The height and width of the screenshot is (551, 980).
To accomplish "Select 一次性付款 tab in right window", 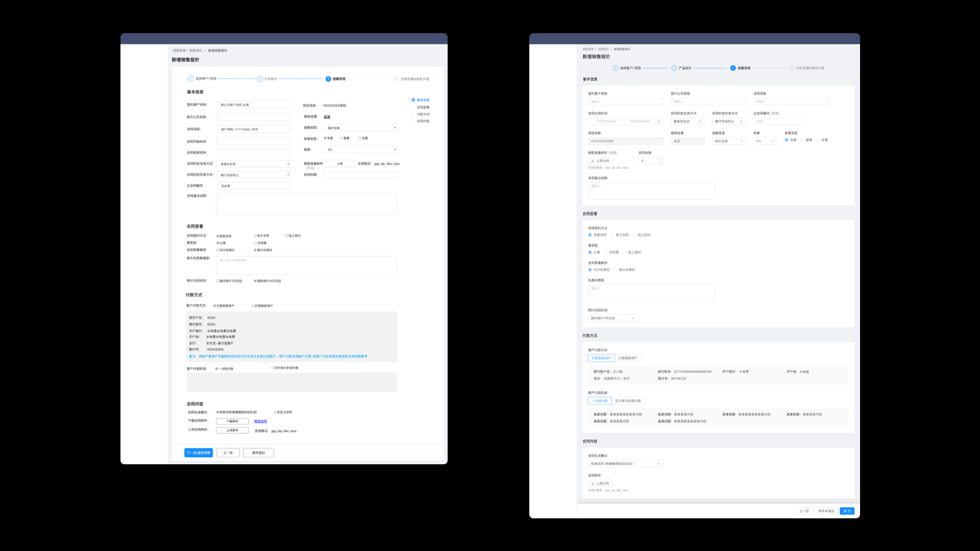I will 600,401.
